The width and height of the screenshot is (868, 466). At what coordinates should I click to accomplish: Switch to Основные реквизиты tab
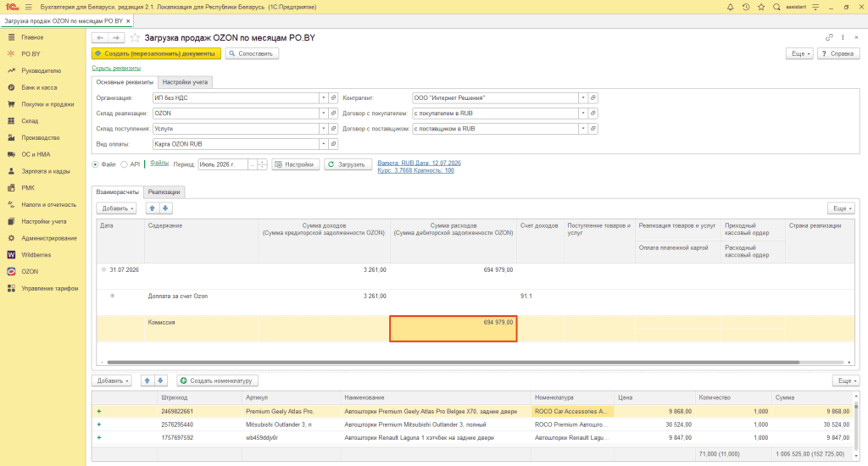click(125, 82)
